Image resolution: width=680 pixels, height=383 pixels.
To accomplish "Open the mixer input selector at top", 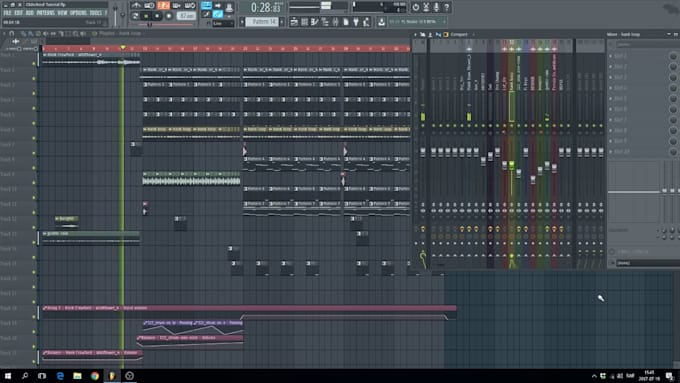I will coord(648,44).
